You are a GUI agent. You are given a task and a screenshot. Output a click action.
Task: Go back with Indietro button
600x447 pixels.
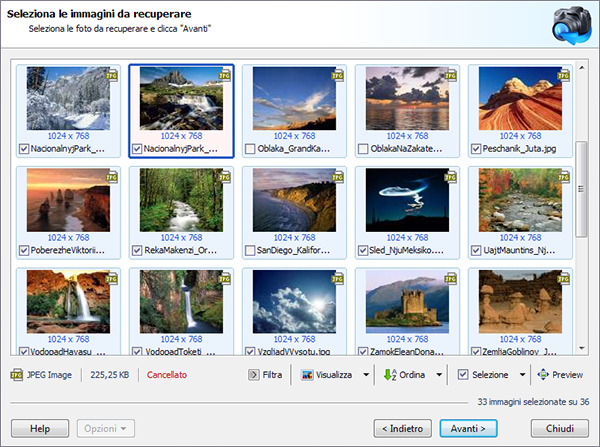coord(403,428)
